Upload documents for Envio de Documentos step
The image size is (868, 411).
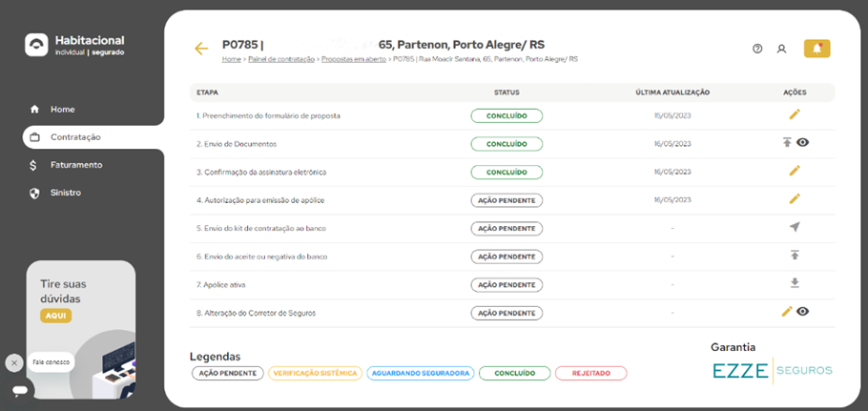[x=787, y=143]
